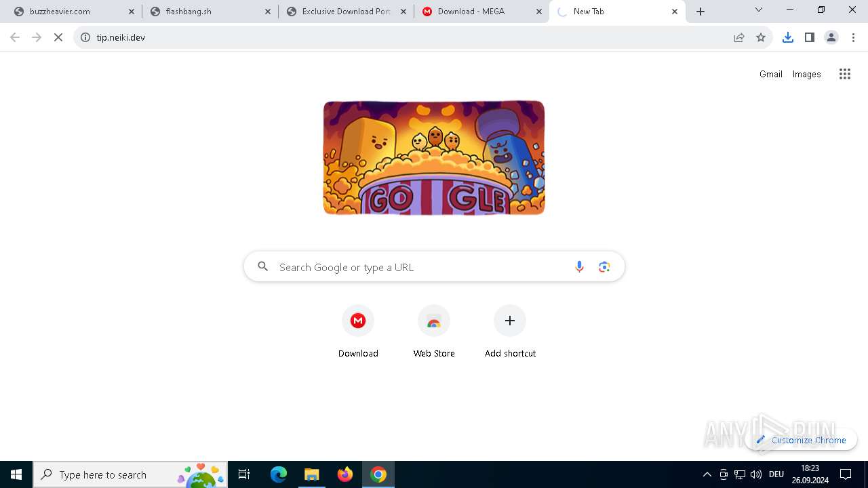The width and height of the screenshot is (868, 488).
Task: Click the Search Google or type a URL box
Action: click(434, 267)
